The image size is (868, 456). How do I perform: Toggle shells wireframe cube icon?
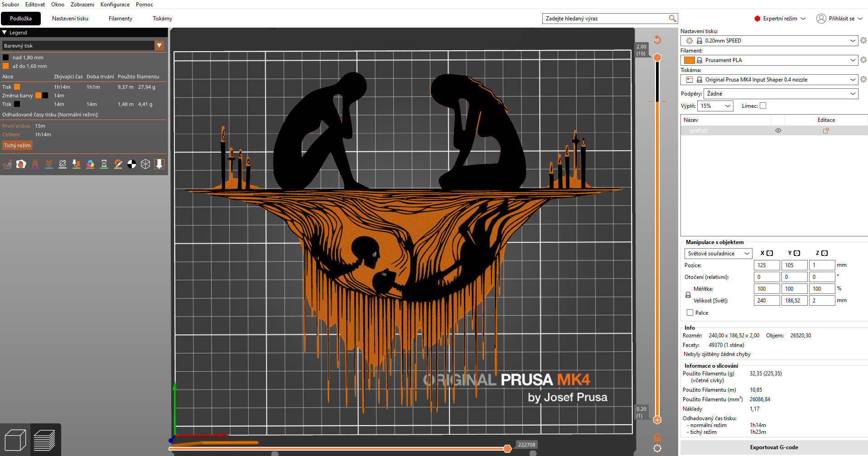(145, 164)
